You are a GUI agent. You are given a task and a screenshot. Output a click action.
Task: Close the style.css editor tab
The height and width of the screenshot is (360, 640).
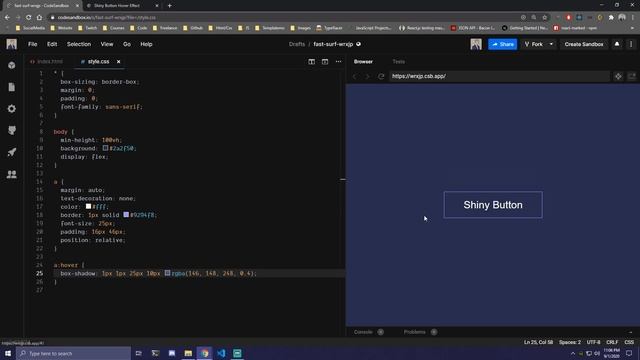click(118, 62)
